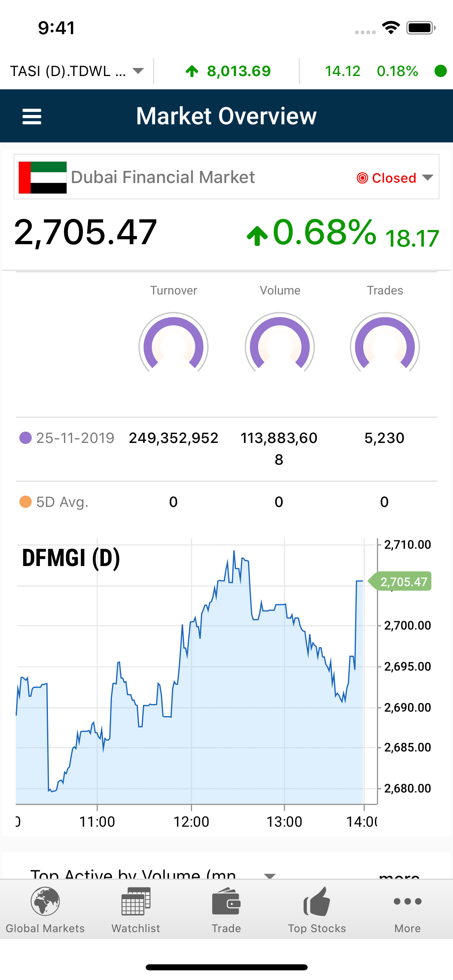Tap the green connection status dot

tap(441, 71)
